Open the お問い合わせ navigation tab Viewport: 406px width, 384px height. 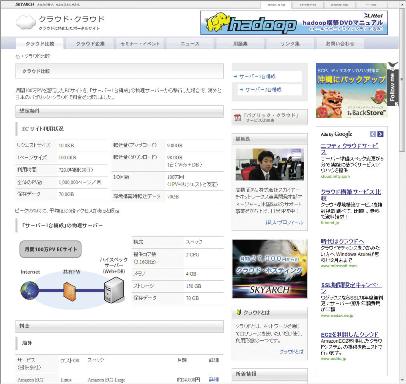(x=340, y=44)
